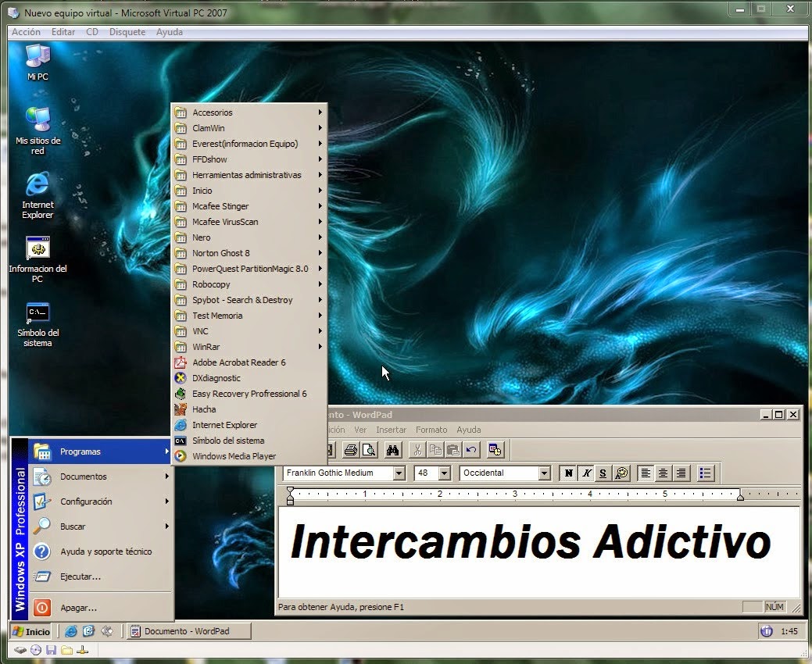Set center text alignment in WordPad

tap(663, 473)
